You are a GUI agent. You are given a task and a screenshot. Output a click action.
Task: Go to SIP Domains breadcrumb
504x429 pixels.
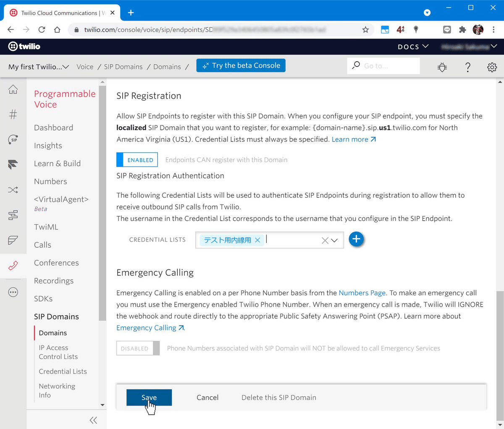tap(123, 67)
